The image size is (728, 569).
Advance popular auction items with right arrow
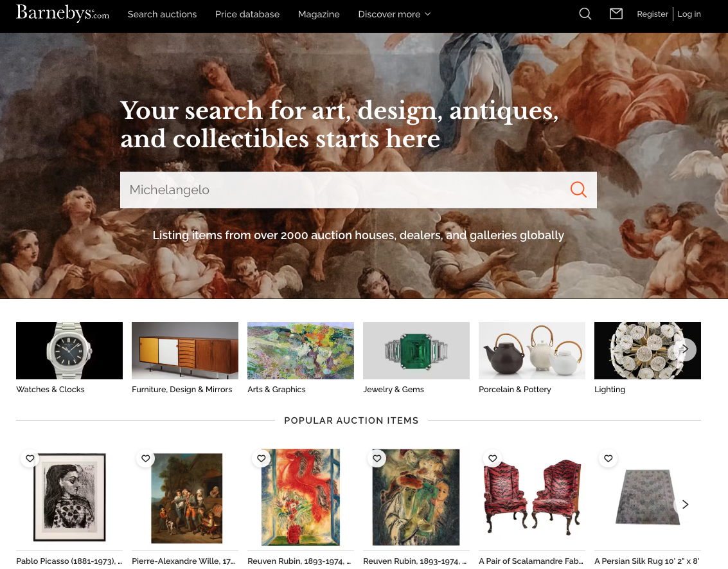(685, 505)
